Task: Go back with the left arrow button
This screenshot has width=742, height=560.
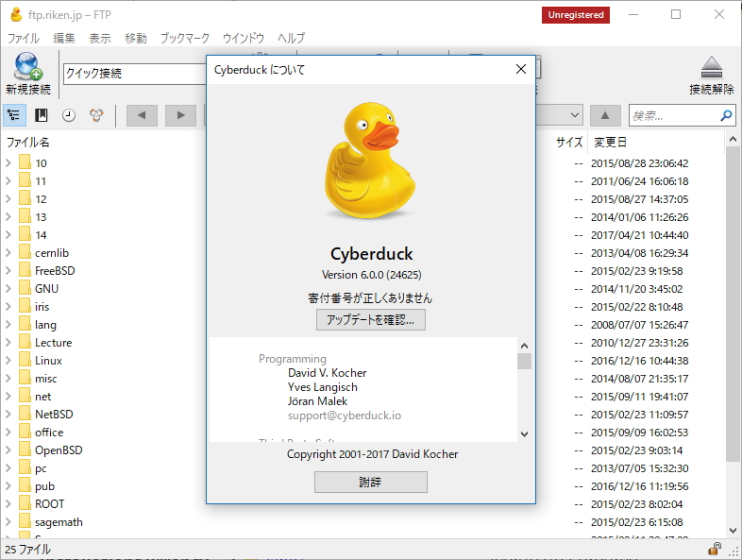Action: click(x=142, y=115)
